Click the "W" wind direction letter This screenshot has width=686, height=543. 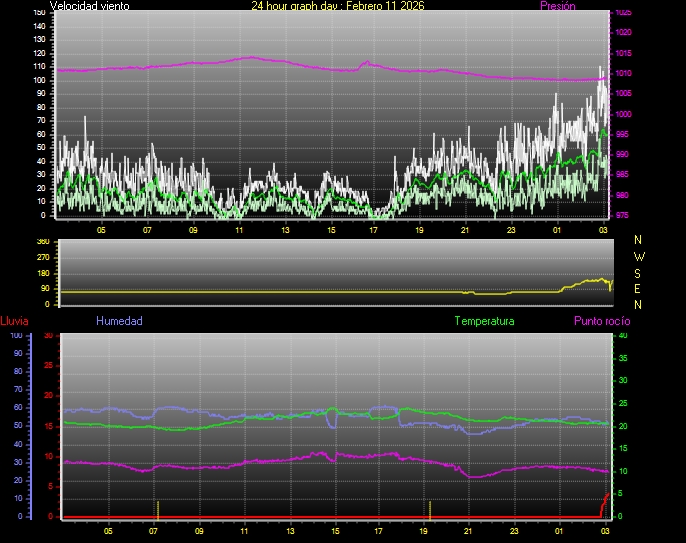639,256
